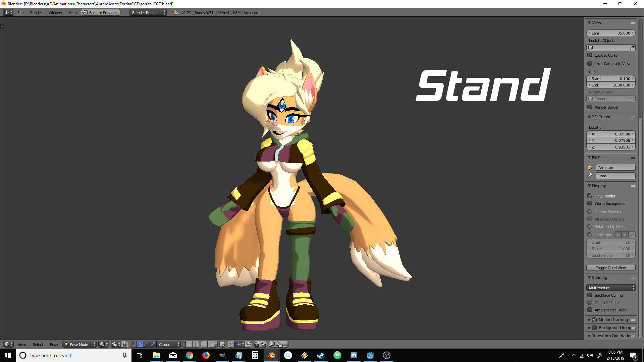Open snap element selector icon
644x362 pixels.
pos(240,344)
